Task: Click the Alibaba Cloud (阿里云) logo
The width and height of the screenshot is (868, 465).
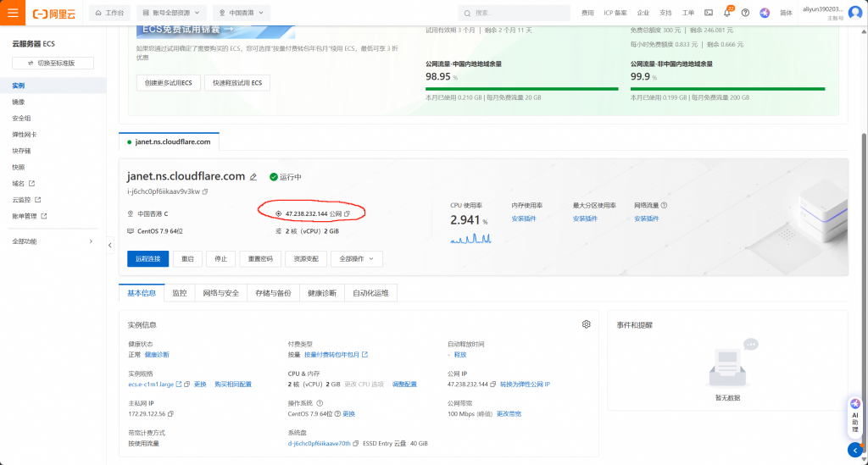Action: pos(53,14)
